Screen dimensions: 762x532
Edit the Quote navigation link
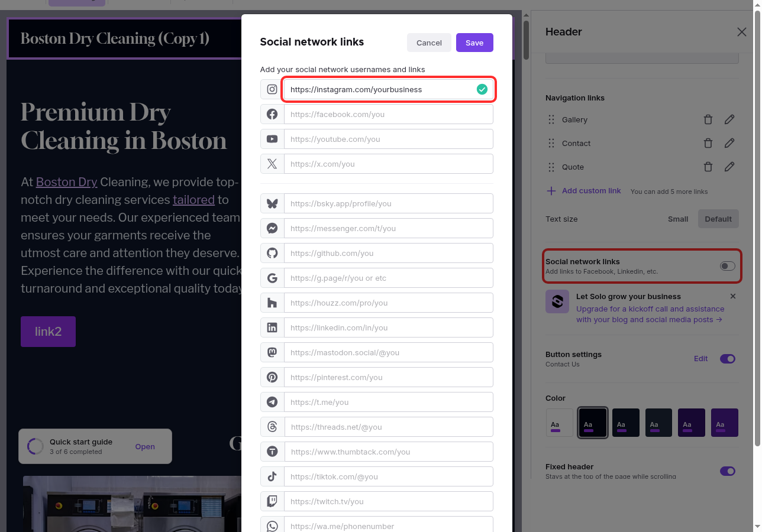pyautogui.click(x=729, y=167)
